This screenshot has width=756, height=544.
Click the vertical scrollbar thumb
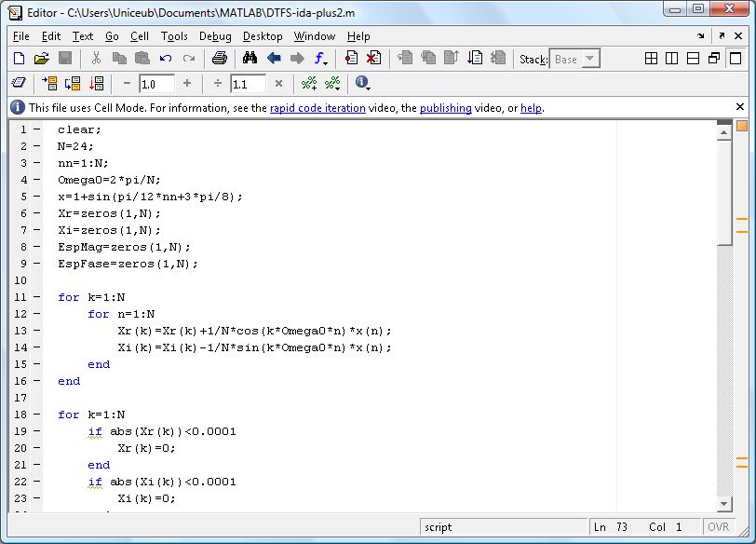[724, 193]
